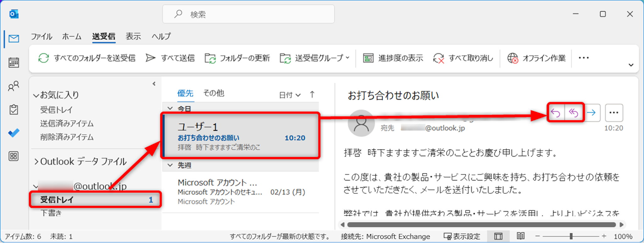
Task: Open the Microsoft アカウント message
Action: click(241, 192)
